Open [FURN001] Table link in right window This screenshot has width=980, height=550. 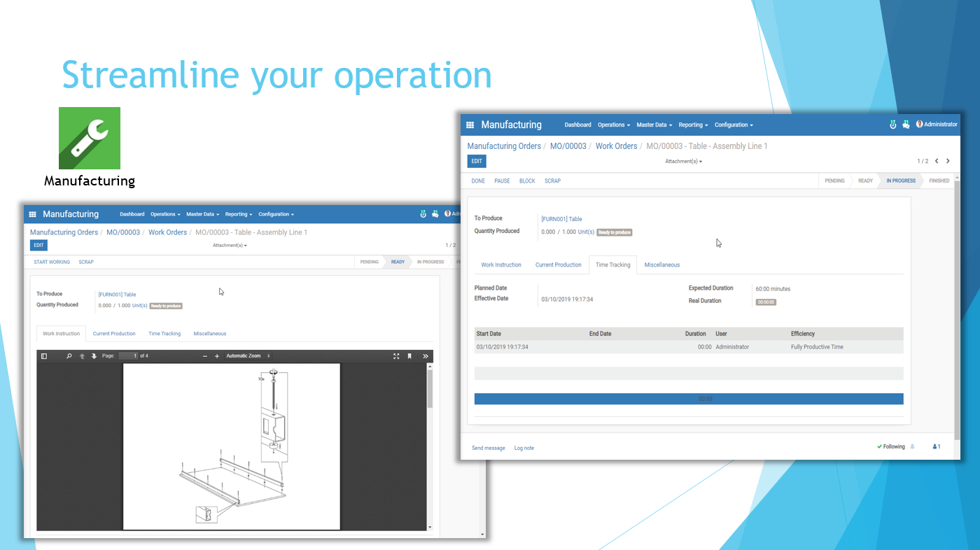tap(561, 219)
